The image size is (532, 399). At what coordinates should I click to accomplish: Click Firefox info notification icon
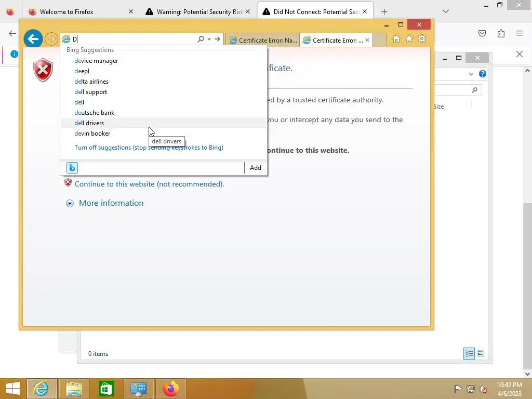pyautogui.click(x=14, y=54)
